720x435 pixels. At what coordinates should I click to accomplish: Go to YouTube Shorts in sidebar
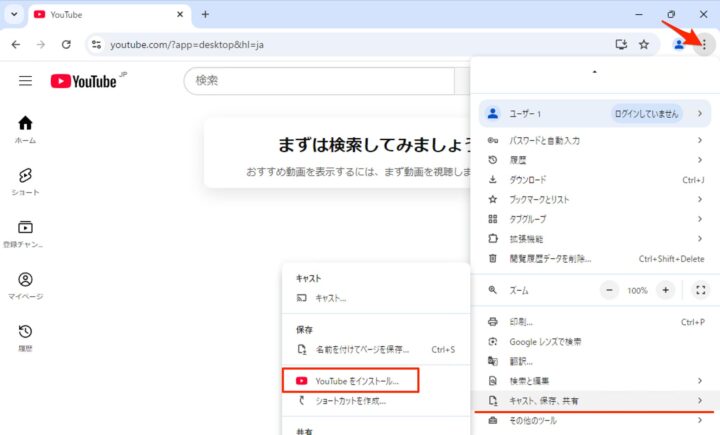point(25,181)
